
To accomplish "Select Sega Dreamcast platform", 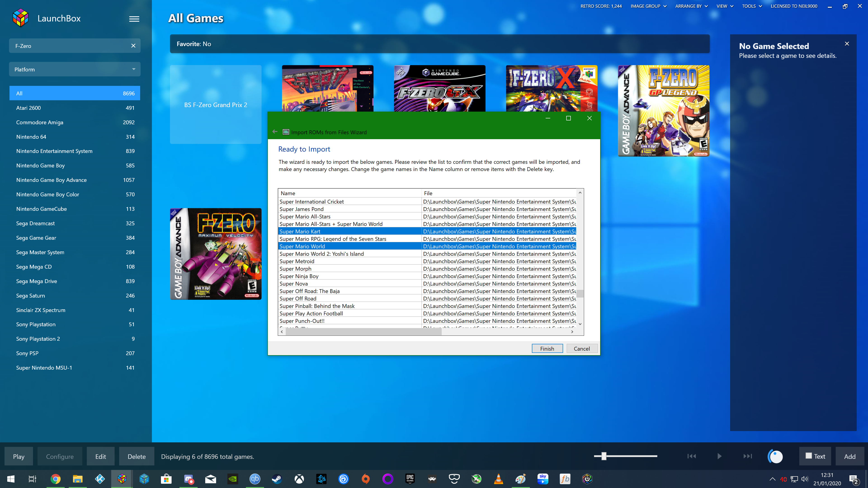I will (x=74, y=223).
